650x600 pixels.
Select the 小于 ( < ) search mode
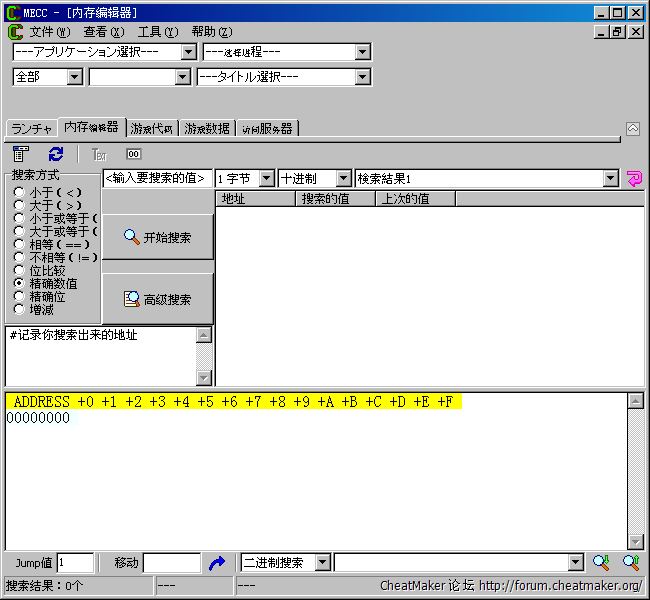click(x=19, y=193)
